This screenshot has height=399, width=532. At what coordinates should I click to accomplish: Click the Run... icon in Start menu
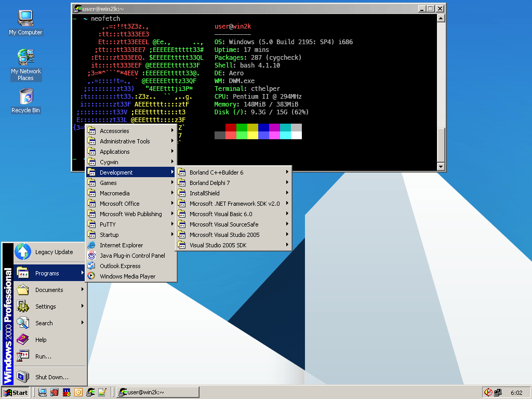23,356
